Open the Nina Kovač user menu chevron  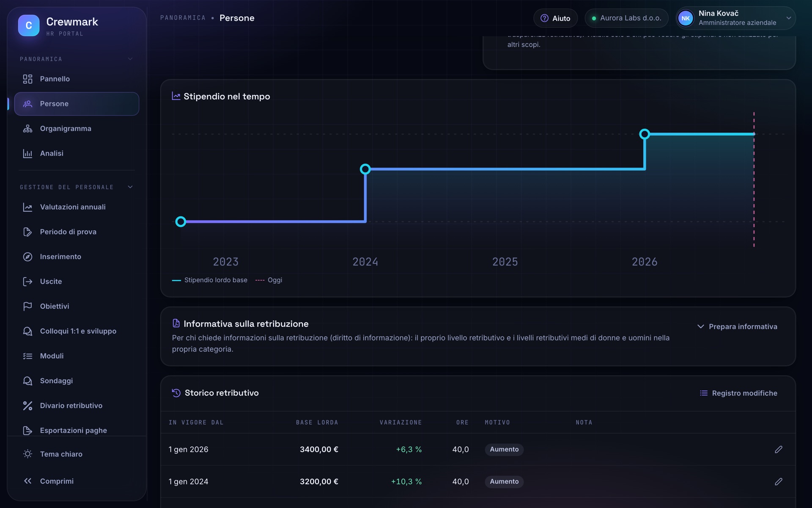789,18
